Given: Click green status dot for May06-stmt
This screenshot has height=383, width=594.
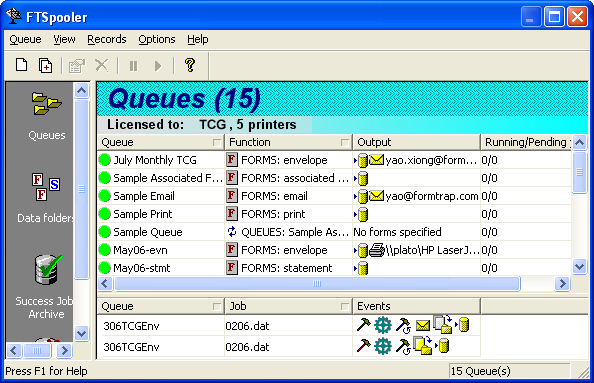Looking at the screenshot, I should click(105, 268).
